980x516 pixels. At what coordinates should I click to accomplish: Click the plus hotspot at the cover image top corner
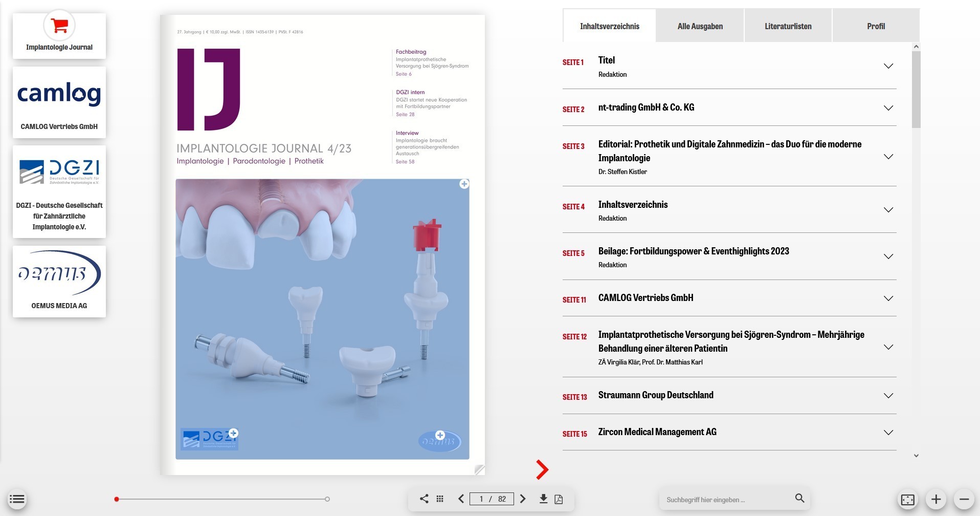[464, 184]
